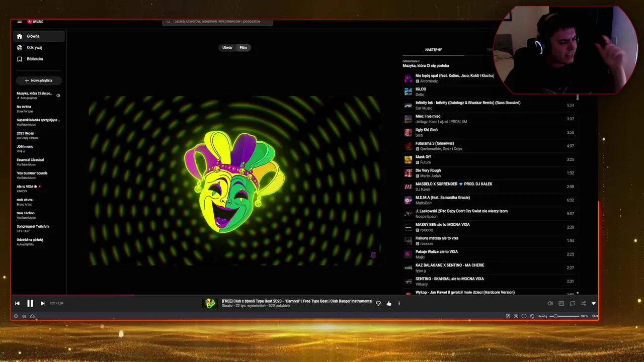
Task: Click the playback progress bar
Action: click(x=304, y=296)
